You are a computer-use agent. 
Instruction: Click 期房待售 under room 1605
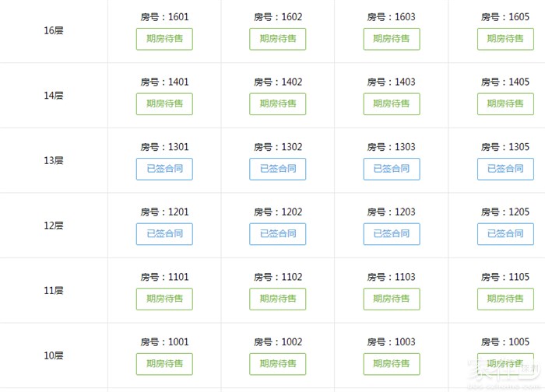(505, 39)
